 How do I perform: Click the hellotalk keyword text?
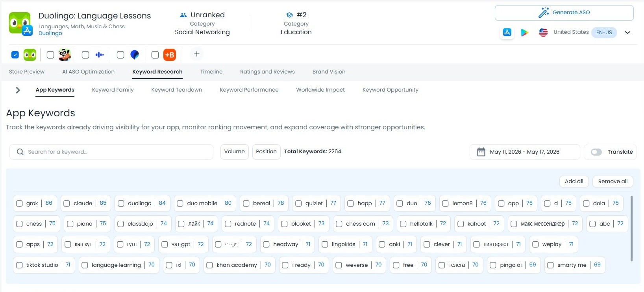coord(421,224)
